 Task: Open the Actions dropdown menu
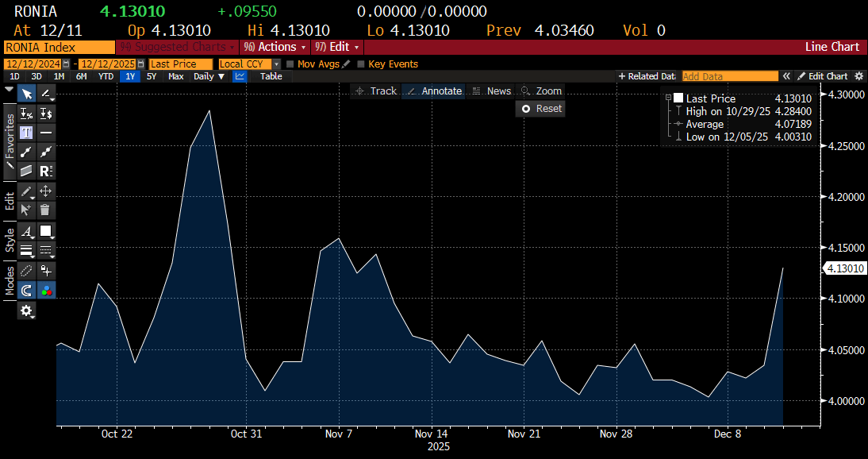(275, 47)
